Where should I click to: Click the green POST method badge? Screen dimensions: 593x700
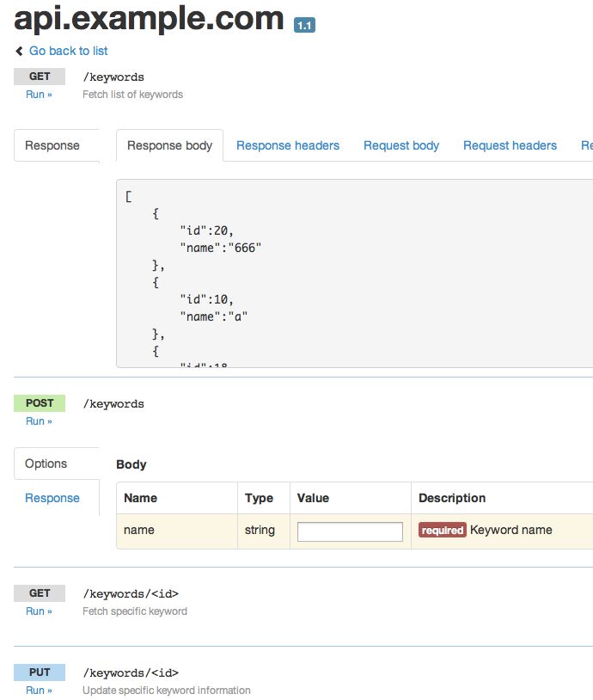coord(40,403)
